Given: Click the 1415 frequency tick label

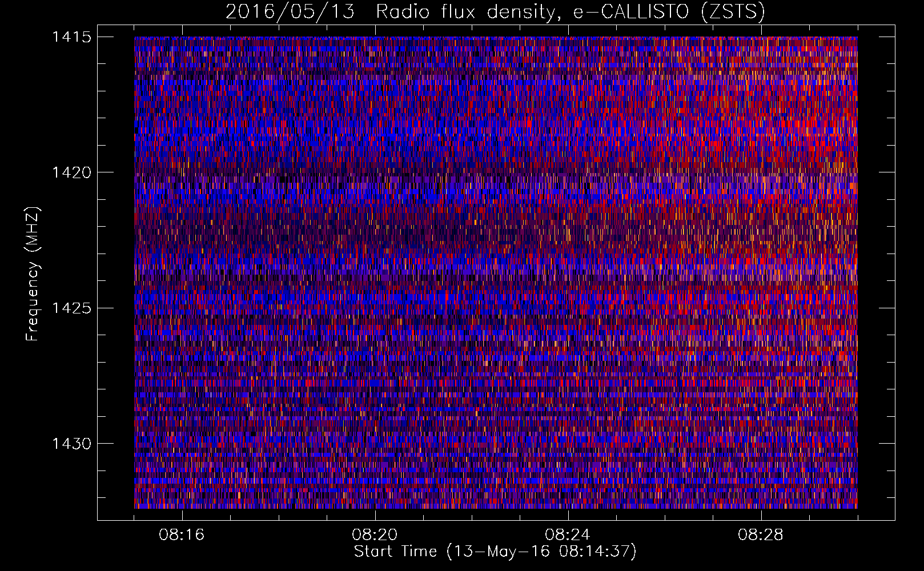Looking at the screenshot, I should [71, 37].
